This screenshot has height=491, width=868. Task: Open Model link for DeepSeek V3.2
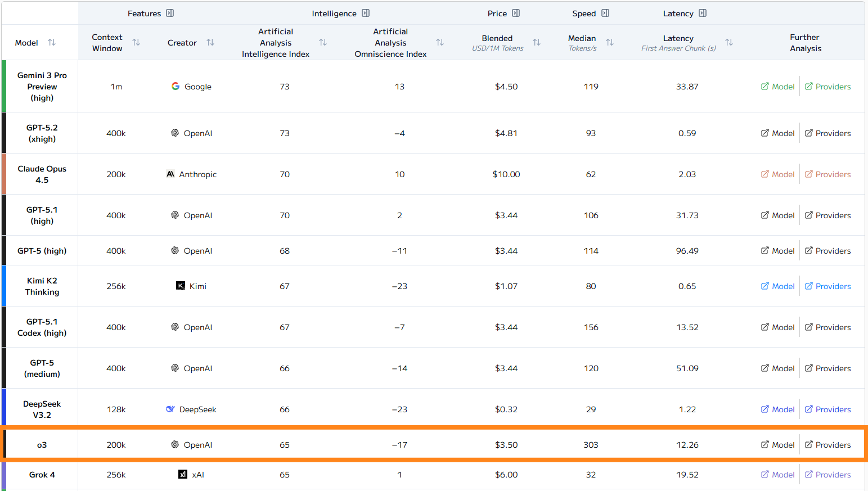778,409
